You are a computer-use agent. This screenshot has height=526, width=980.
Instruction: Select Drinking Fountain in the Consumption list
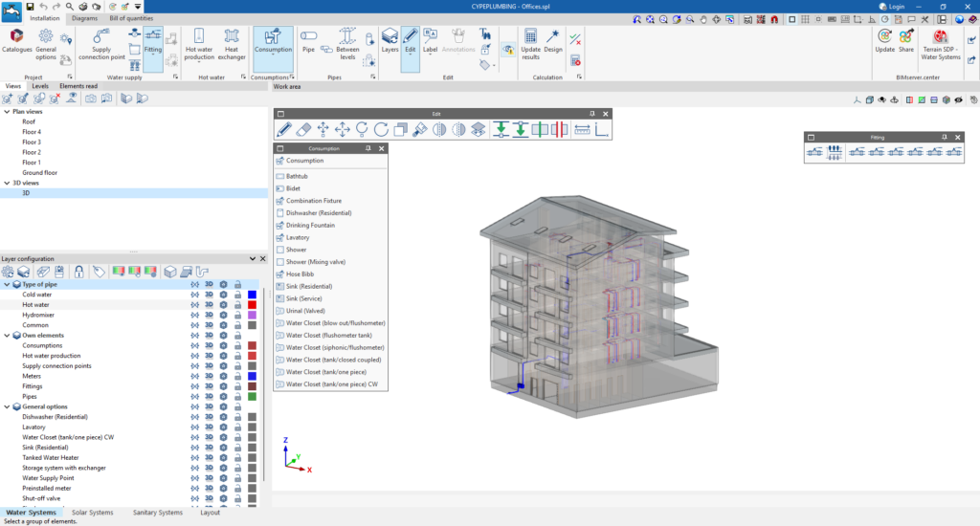pos(312,224)
